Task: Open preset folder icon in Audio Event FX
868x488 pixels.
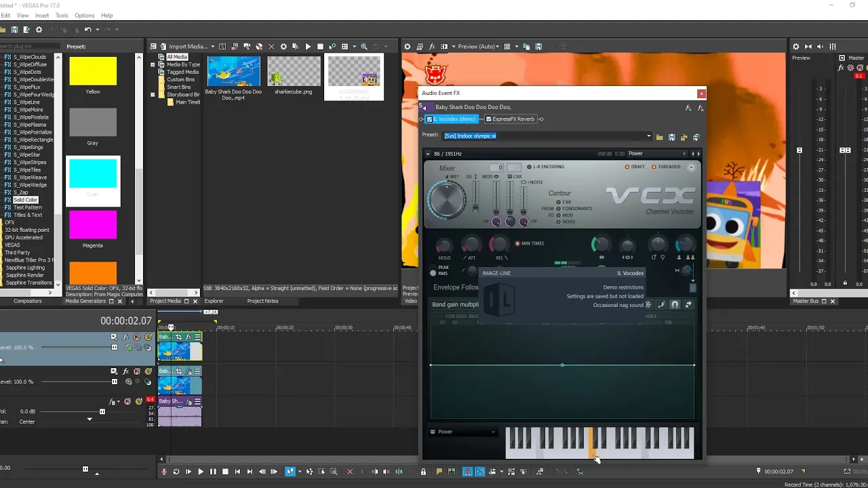Action: (x=659, y=137)
